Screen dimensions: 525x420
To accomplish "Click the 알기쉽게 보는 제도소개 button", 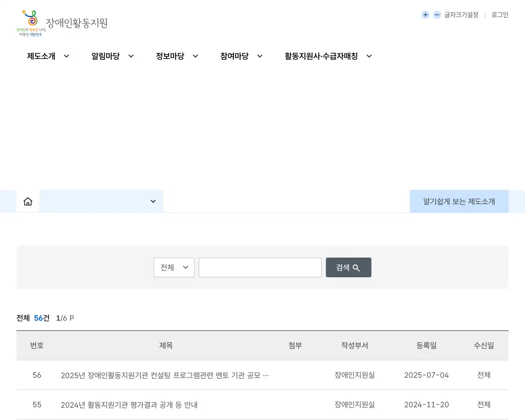I will click(x=459, y=201).
